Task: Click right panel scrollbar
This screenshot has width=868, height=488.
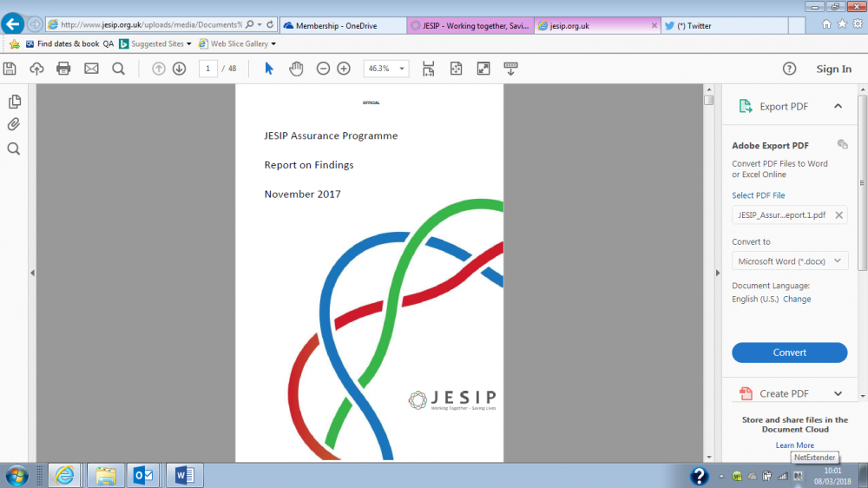Action: click(862, 183)
